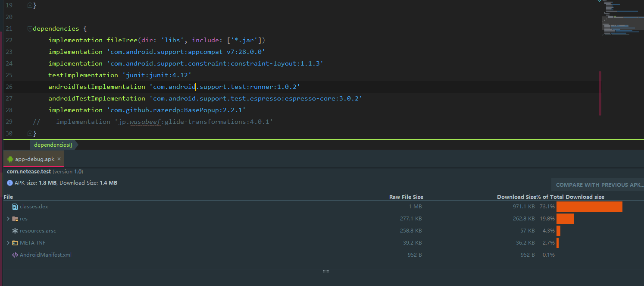Click the orange download-size bar for classes.dex

coord(589,206)
